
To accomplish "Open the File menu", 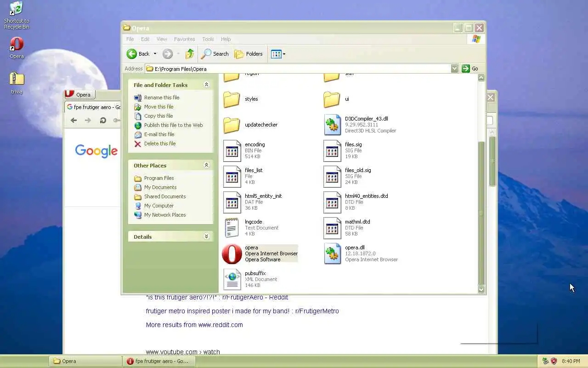I will [130, 39].
